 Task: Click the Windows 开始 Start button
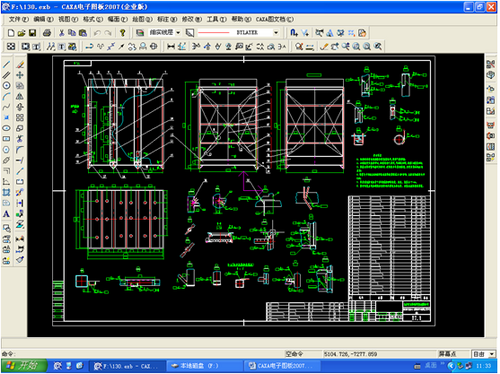pos(23,366)
